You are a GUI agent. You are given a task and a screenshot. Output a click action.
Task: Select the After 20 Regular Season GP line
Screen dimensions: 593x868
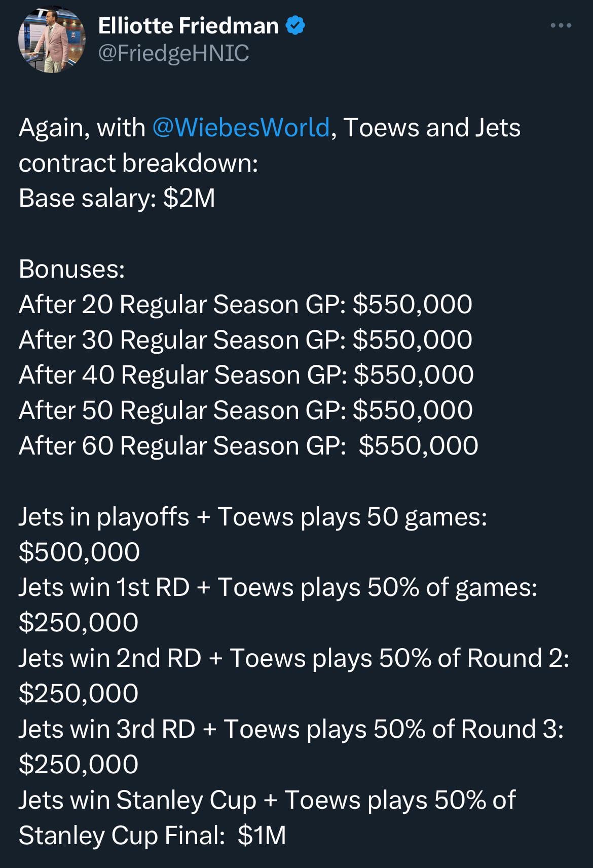245,305
